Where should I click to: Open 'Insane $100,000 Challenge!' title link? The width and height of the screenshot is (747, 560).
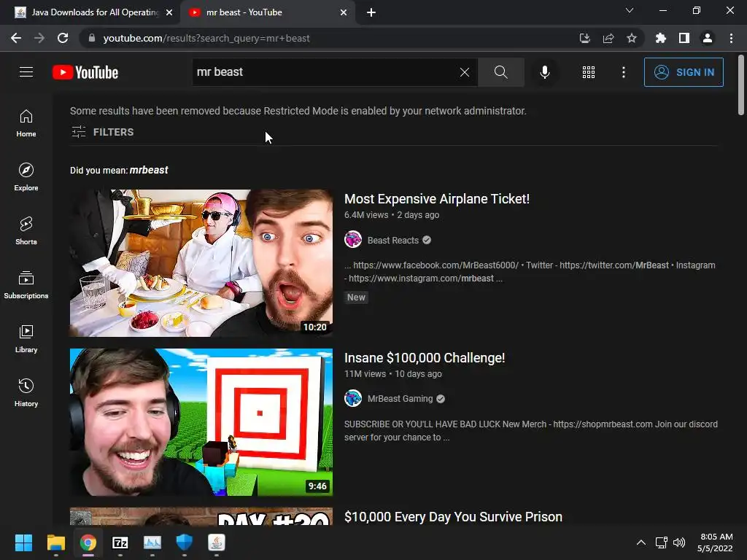[425, 357]
